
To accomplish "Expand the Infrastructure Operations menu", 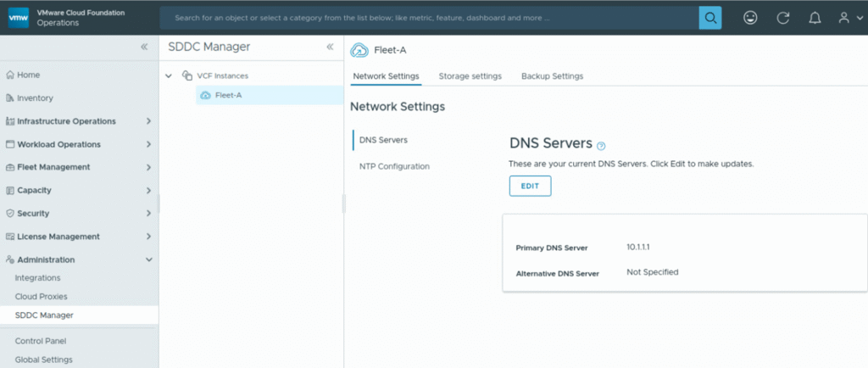I will pos(149,121).
